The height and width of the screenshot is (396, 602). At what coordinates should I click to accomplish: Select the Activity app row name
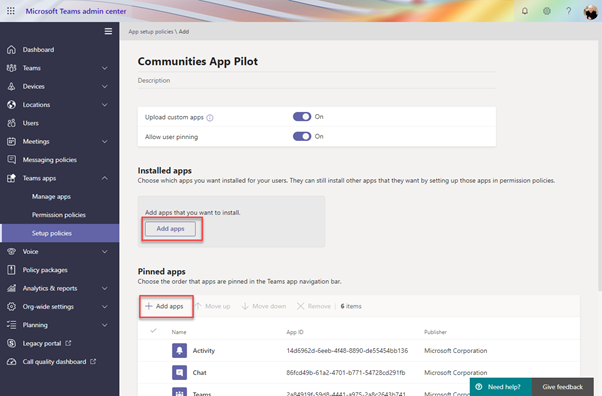click(203, 350)
